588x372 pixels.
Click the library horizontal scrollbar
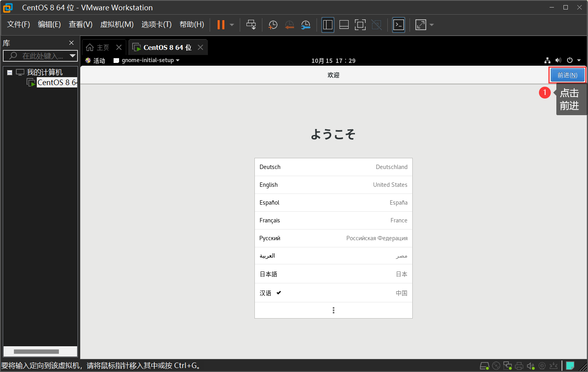coord(36,351)
